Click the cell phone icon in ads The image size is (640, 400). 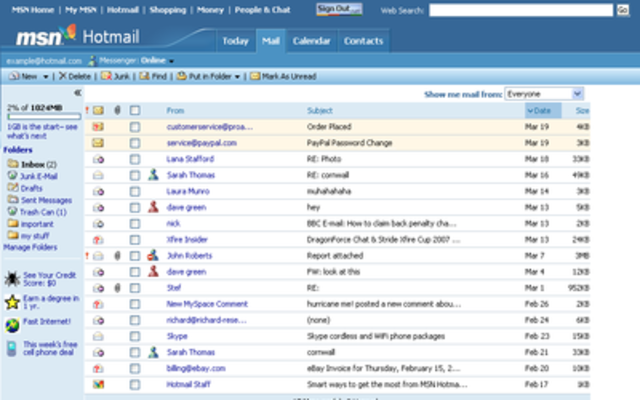click(x=11, y=348)
